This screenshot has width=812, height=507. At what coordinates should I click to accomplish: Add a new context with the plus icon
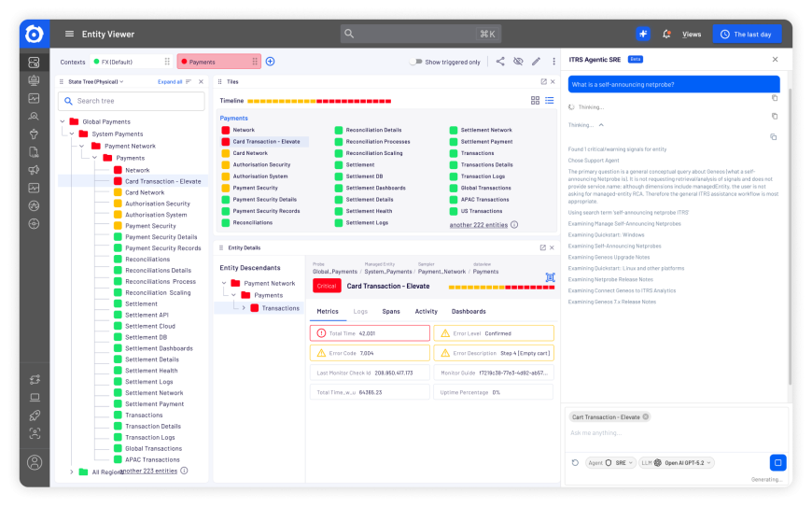[x=271, y=62]
